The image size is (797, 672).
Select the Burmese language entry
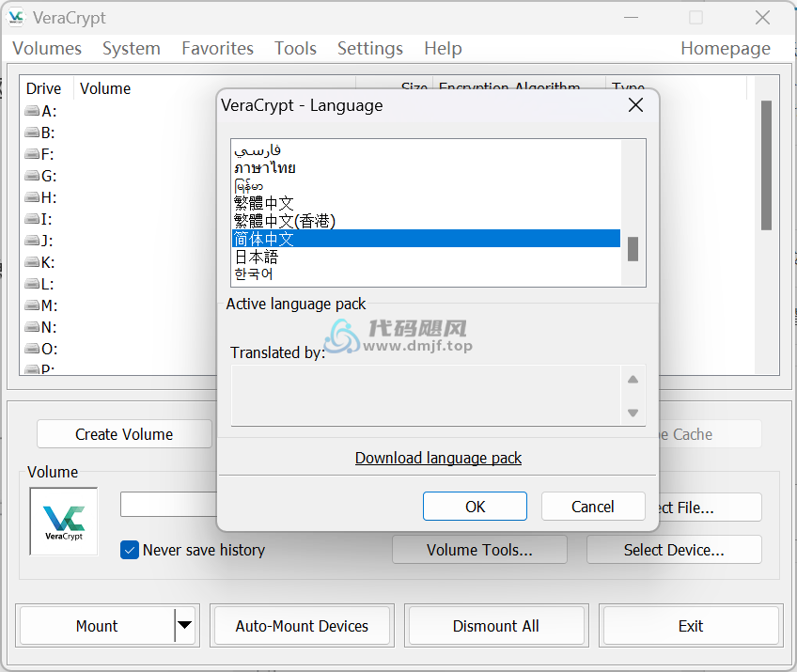coord(426,185)
